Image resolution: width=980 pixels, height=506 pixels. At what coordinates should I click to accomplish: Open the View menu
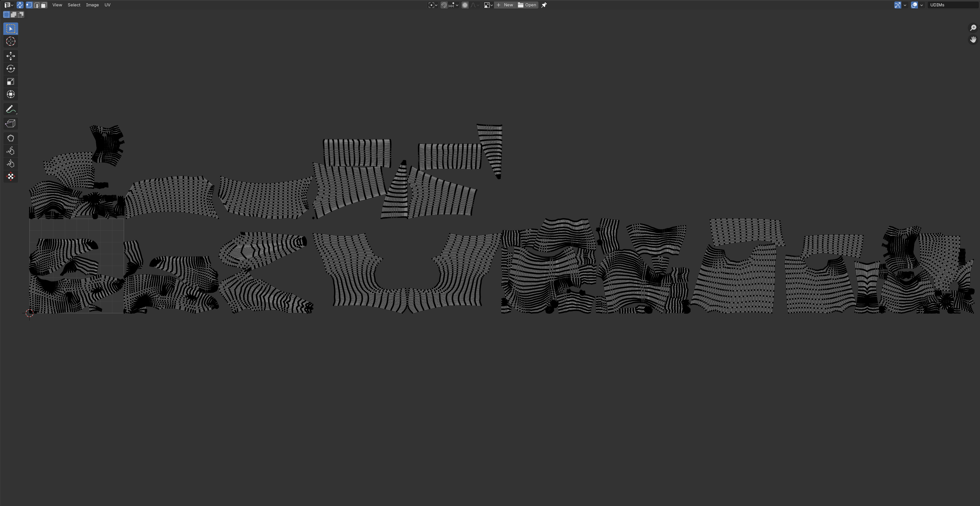pyautogui.click(x=57, y=5)
